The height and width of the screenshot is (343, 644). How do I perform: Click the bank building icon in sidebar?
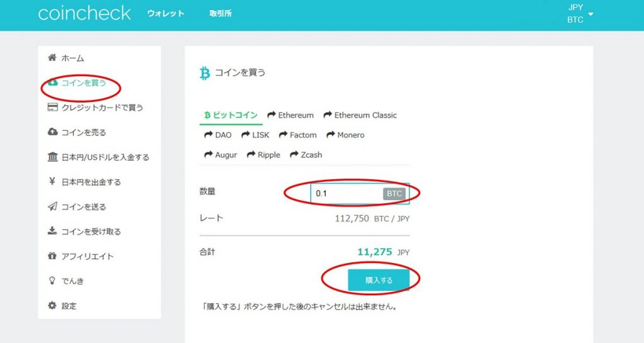coord(53,157)
